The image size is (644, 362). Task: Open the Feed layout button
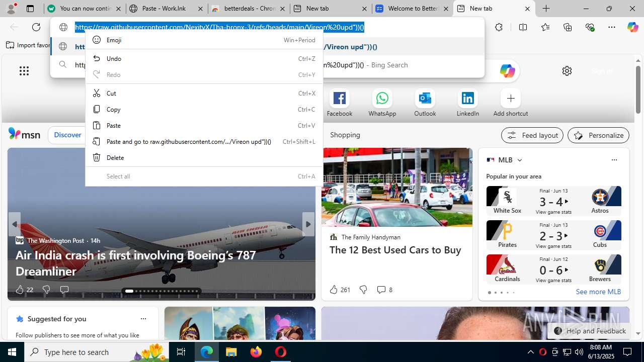532,135
